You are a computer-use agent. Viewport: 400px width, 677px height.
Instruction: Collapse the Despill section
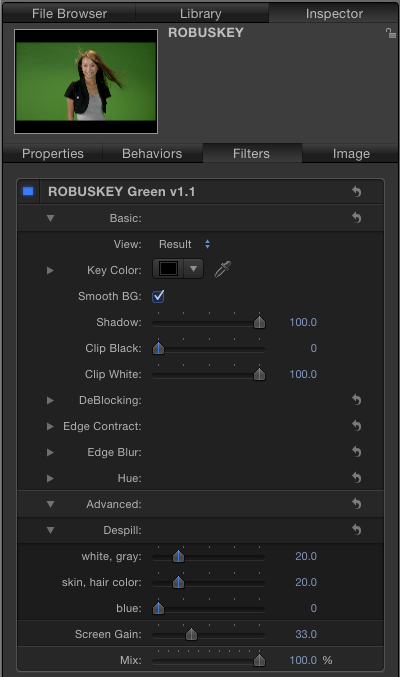[51, 530]
